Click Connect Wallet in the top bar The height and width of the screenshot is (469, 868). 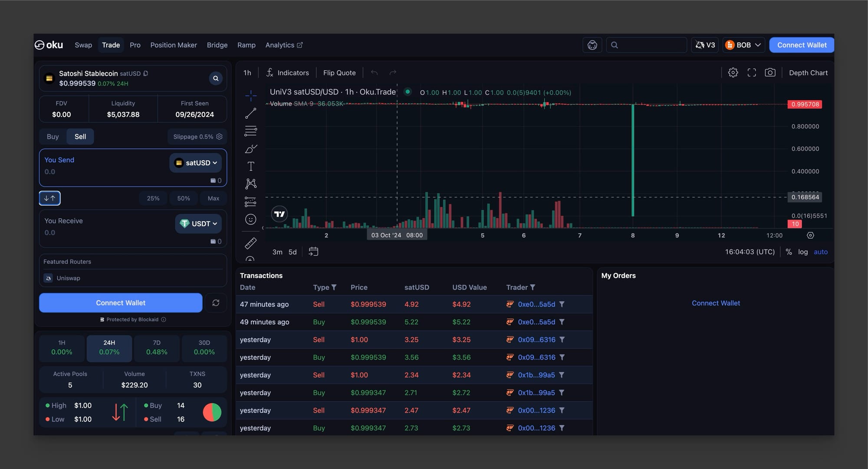coord(802,45)
